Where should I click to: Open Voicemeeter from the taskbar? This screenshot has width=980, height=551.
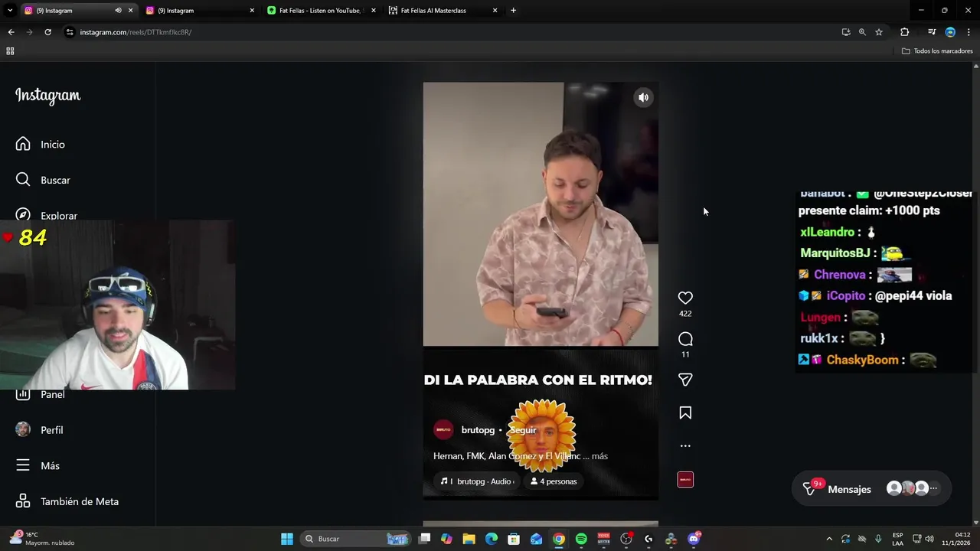pyautogui.click(x=603, y=539)
